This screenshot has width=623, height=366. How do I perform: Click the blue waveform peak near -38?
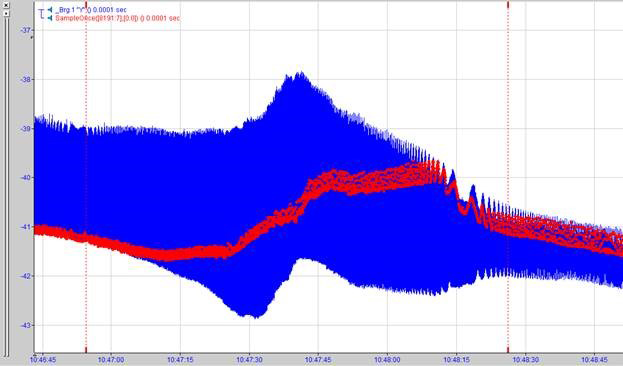300,75
